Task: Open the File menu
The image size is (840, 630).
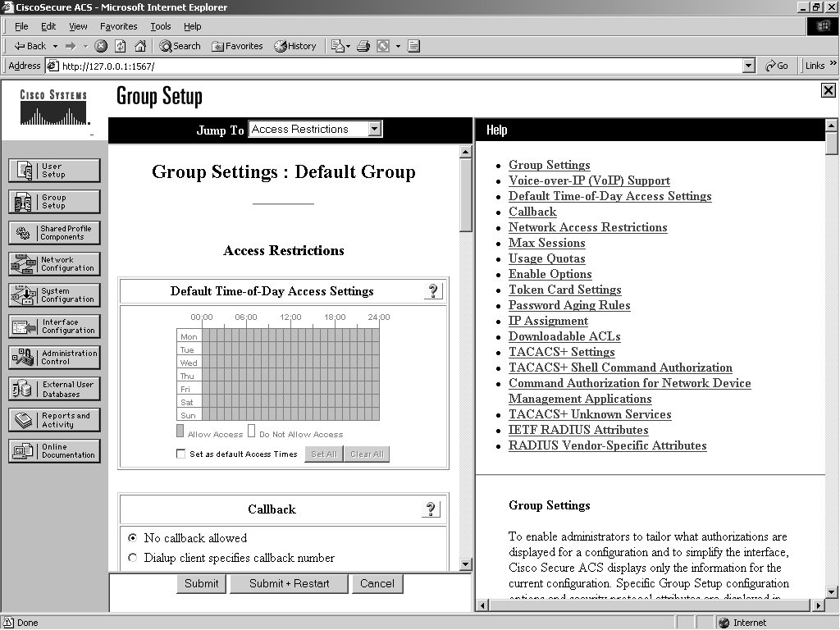Action: pyautogui.click(x=21, y=26)
